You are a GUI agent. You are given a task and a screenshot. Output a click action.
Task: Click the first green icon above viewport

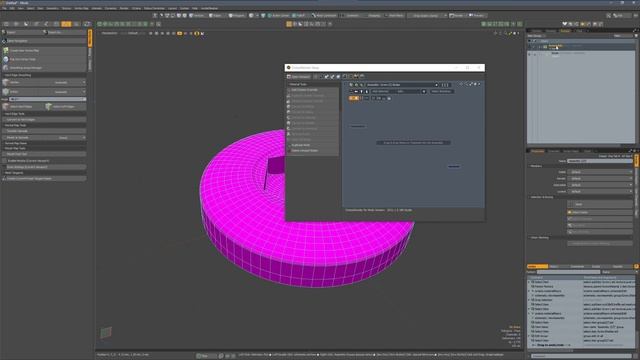(x=99, y=24)
